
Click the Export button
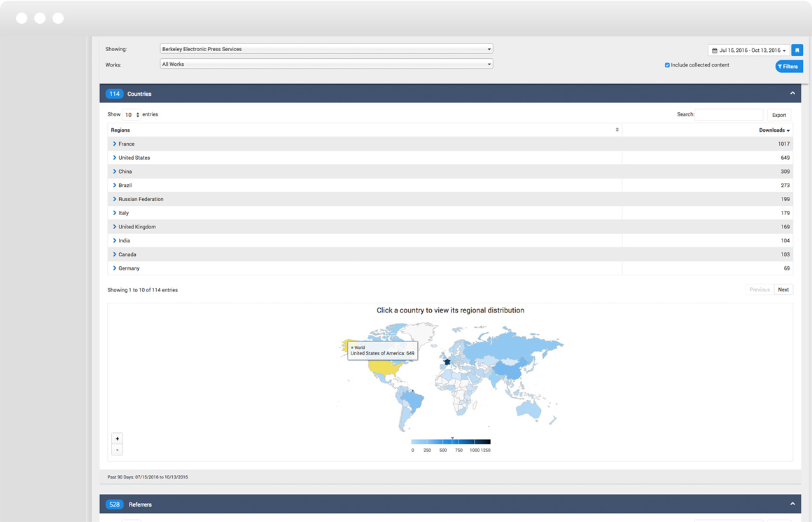pyautogui.click(x=778, y=115)
